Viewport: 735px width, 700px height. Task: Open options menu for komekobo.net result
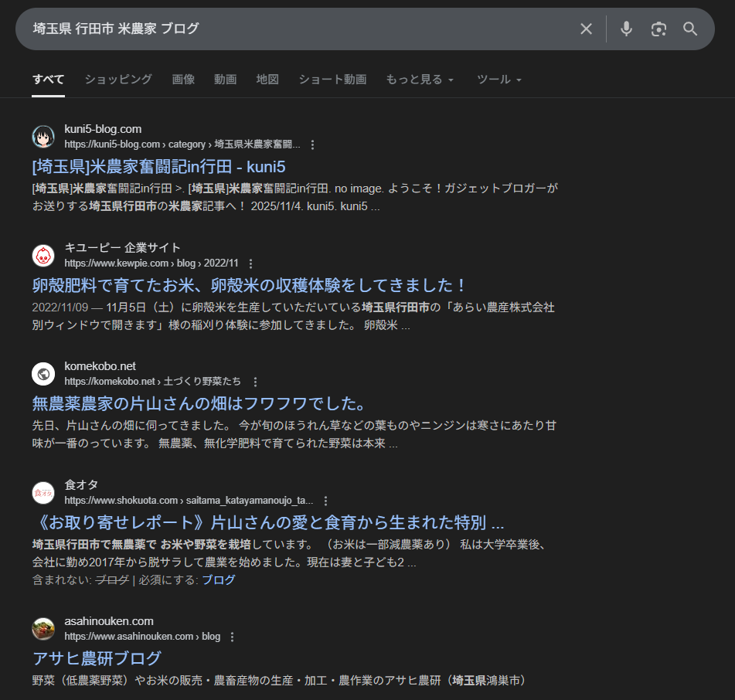pyautogui.click(x=255, y=382)
